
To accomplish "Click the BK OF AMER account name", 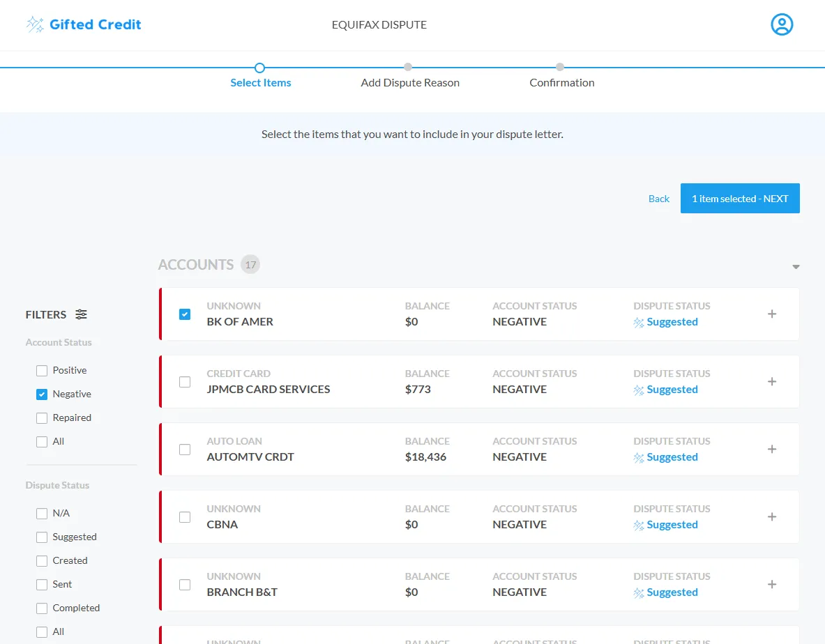I will point(240,322).
